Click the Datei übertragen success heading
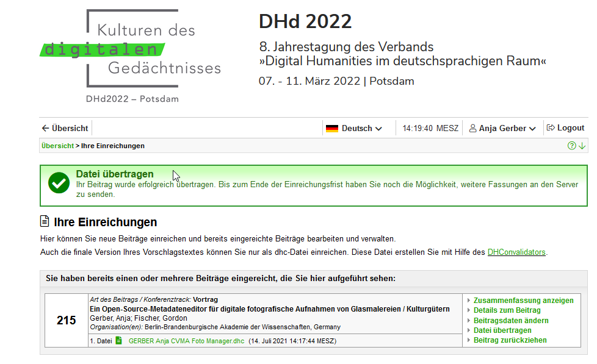597x364 pixels. 115,174
